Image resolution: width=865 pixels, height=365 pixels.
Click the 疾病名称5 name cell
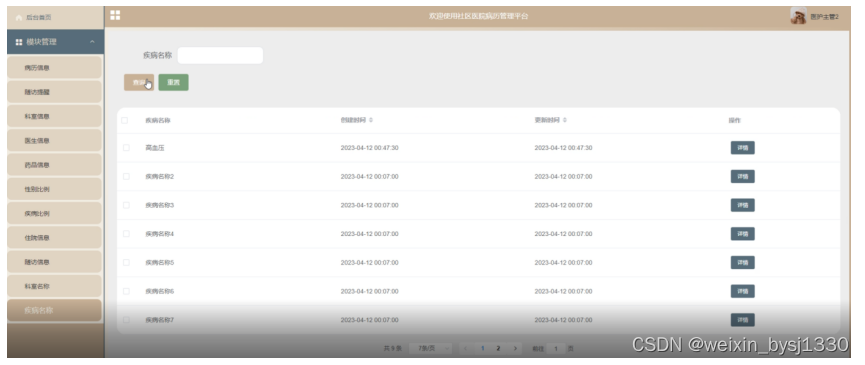click(x=159, y=262)
